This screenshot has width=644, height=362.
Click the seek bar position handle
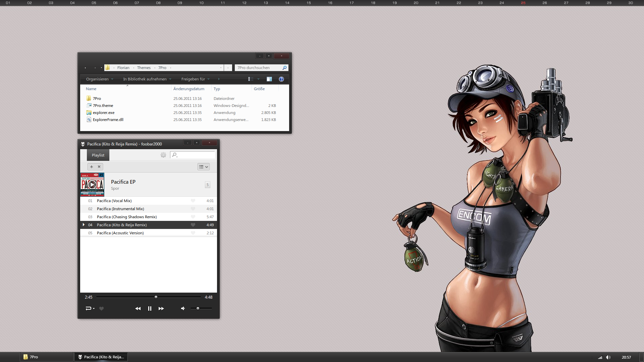pyautogui.click(x=156, y=297)
